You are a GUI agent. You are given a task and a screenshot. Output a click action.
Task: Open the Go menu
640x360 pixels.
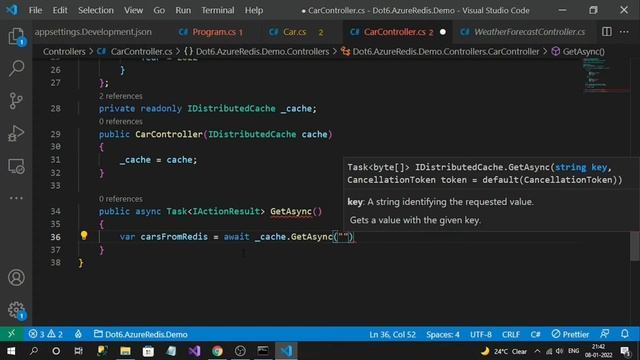(159, 10)
